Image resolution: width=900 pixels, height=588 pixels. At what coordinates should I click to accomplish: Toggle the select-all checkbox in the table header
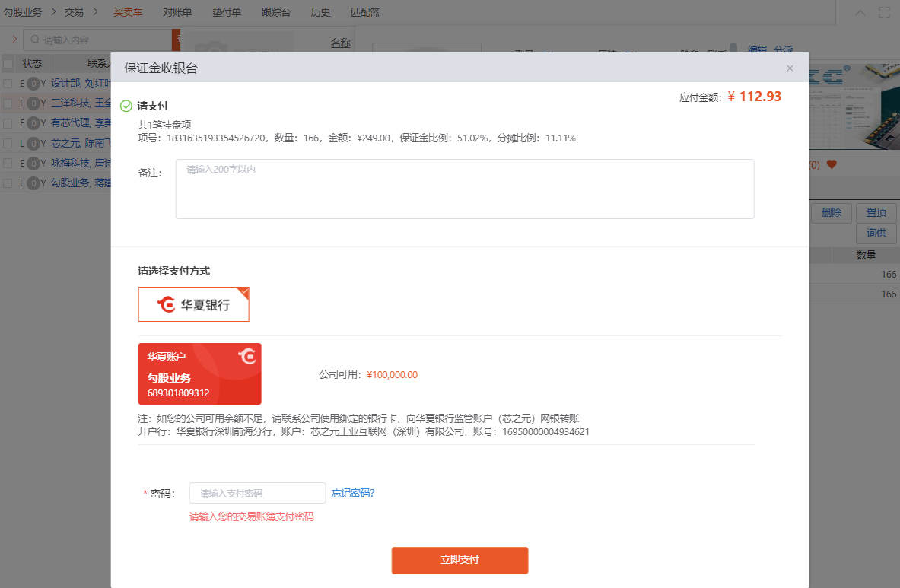coord(8,64)
